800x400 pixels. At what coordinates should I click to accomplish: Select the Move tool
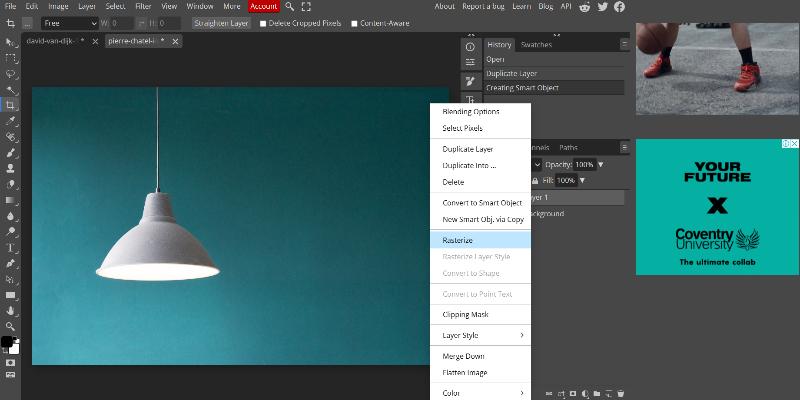click(x=11, y=42)
